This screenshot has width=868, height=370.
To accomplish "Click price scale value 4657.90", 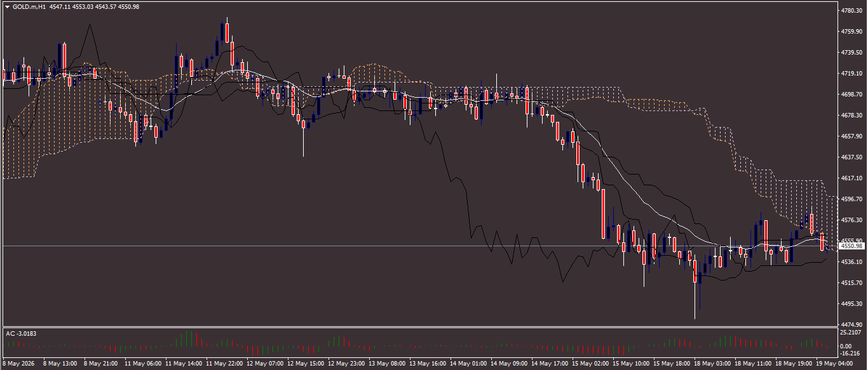I will click(x=850, y=136).
